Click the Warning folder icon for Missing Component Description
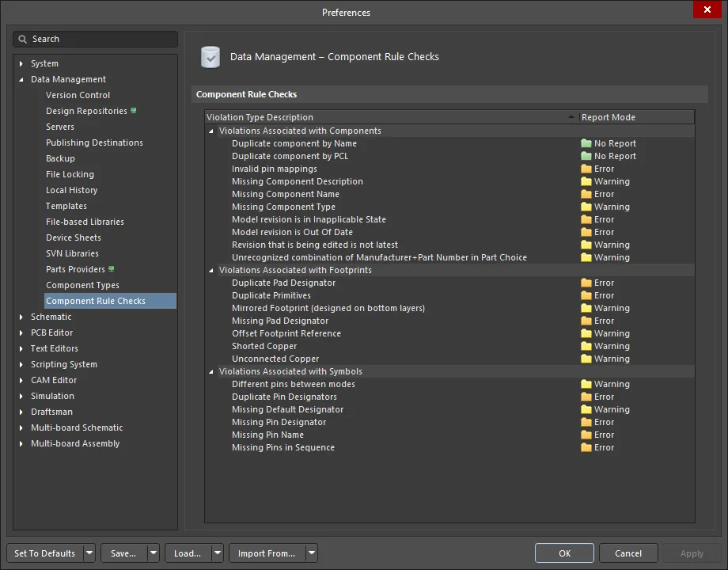This screenshot has height=570, width=728. 586,181
